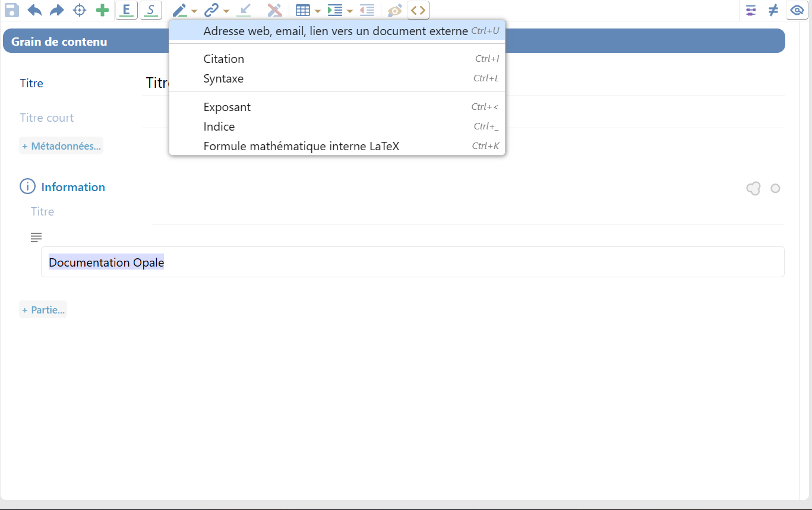
Task: Undo the last action with back arrow
Action: coord(34,10)
